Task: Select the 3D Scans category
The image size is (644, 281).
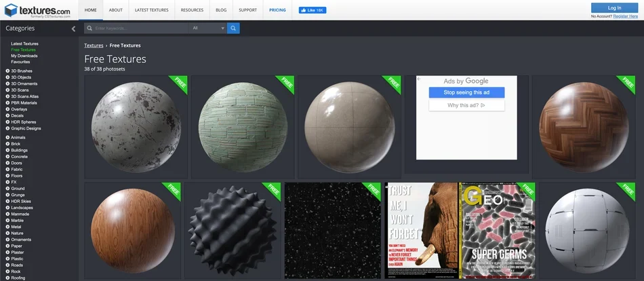Action: pos(20,90)
